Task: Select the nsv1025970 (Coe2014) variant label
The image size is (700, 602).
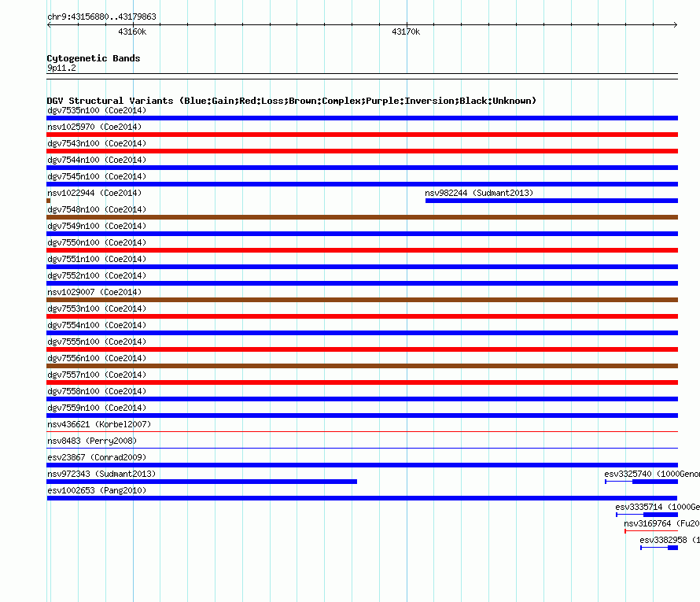Action: 94,127
